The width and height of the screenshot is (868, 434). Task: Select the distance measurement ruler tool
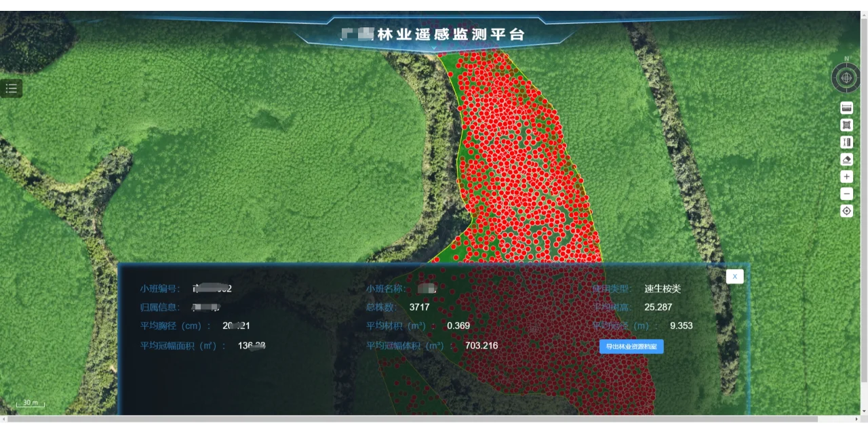846,108
